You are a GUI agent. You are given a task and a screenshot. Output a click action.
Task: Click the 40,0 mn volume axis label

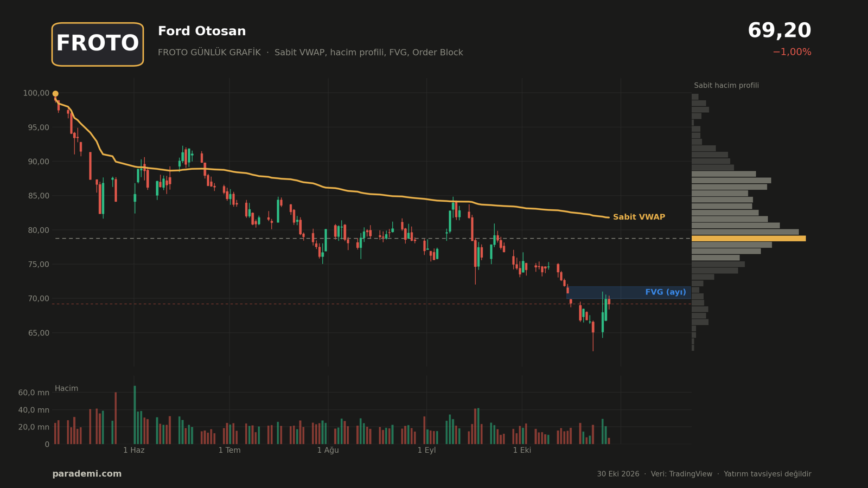point(34,410)
